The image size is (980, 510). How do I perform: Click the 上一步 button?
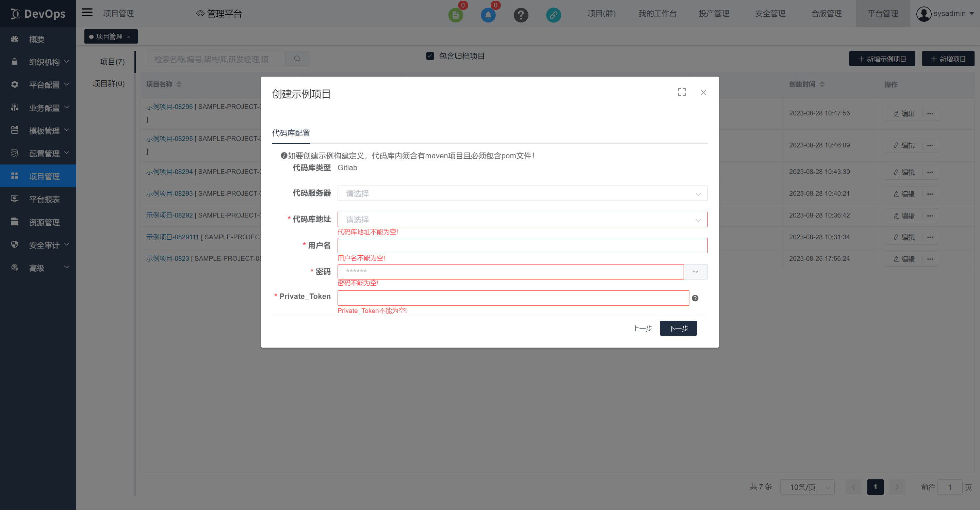[642, 328]
